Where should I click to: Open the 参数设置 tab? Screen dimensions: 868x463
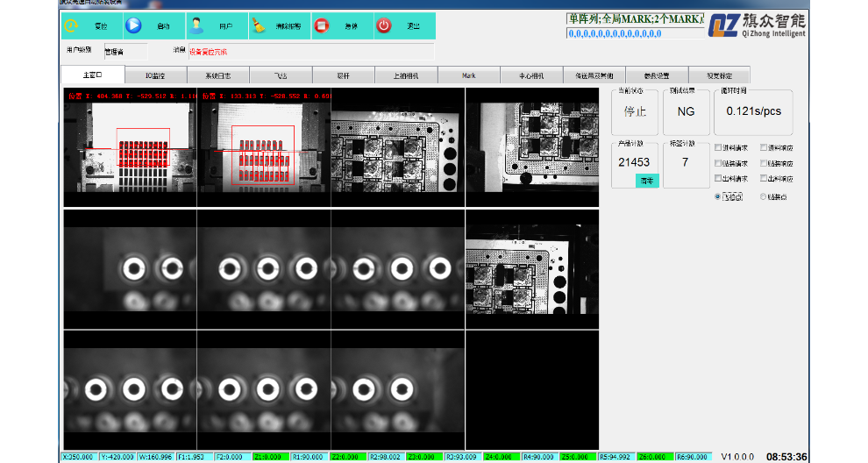click(657, 75)
